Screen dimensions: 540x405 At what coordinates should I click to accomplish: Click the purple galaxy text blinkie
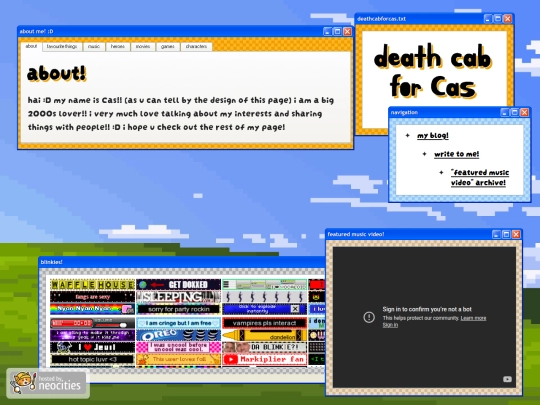tap(92, 335)
